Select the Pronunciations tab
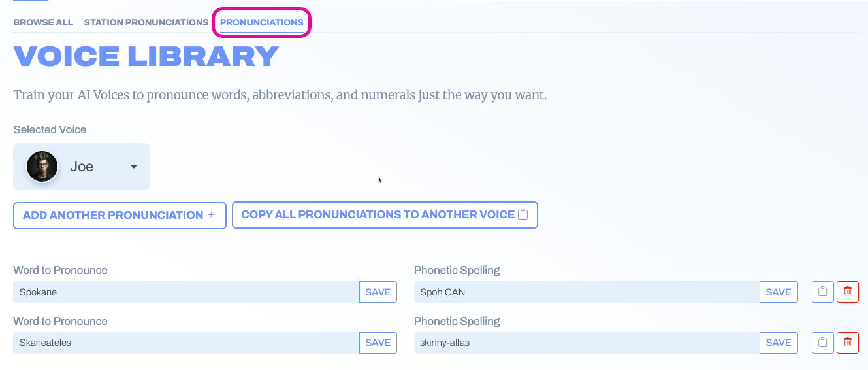868x370 pixels. pyautogui.click(x=261, y=22)
